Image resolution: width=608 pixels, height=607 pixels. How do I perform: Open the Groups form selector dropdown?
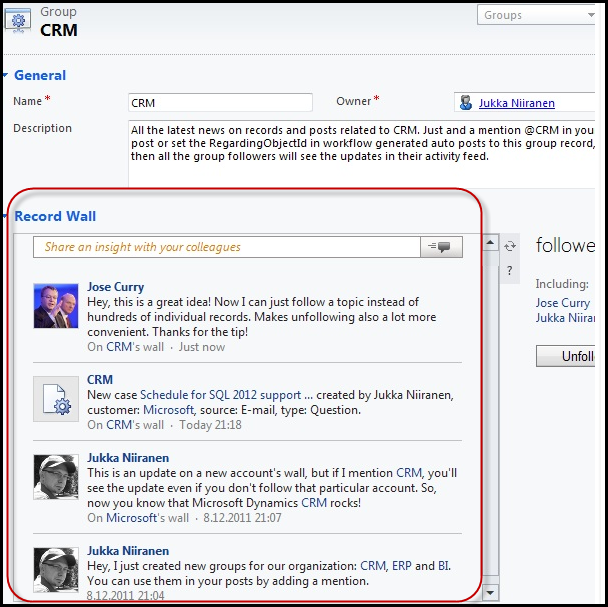pyautogui.click(x=537, y=15)
